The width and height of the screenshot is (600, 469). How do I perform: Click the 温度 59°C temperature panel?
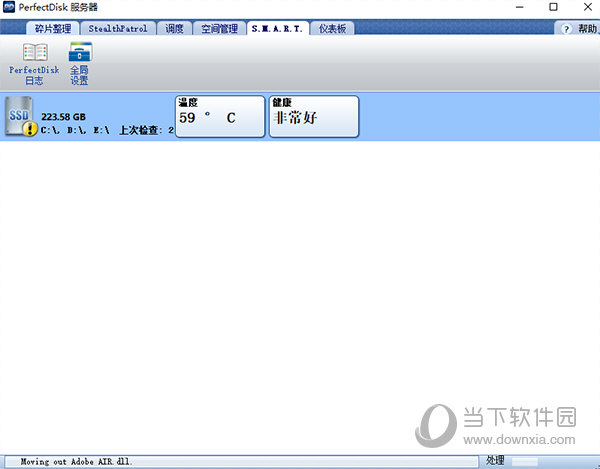(220, 116)
